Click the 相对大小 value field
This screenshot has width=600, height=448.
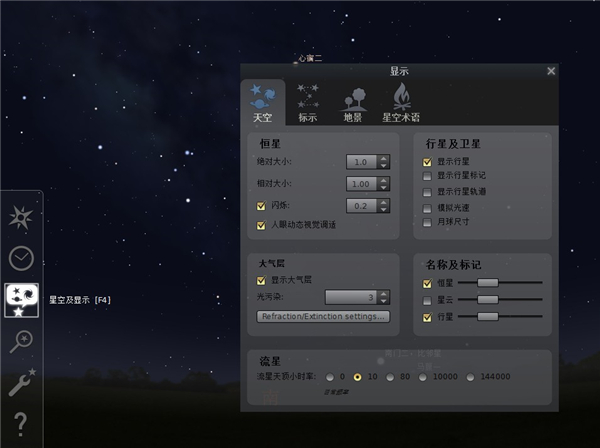[x=361, y=184]
